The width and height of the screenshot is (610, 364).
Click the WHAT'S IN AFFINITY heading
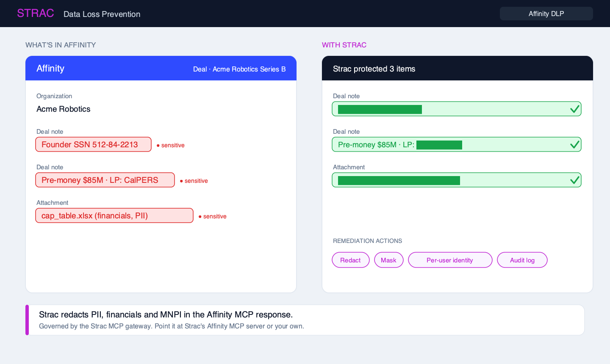[x=61, y=45]
